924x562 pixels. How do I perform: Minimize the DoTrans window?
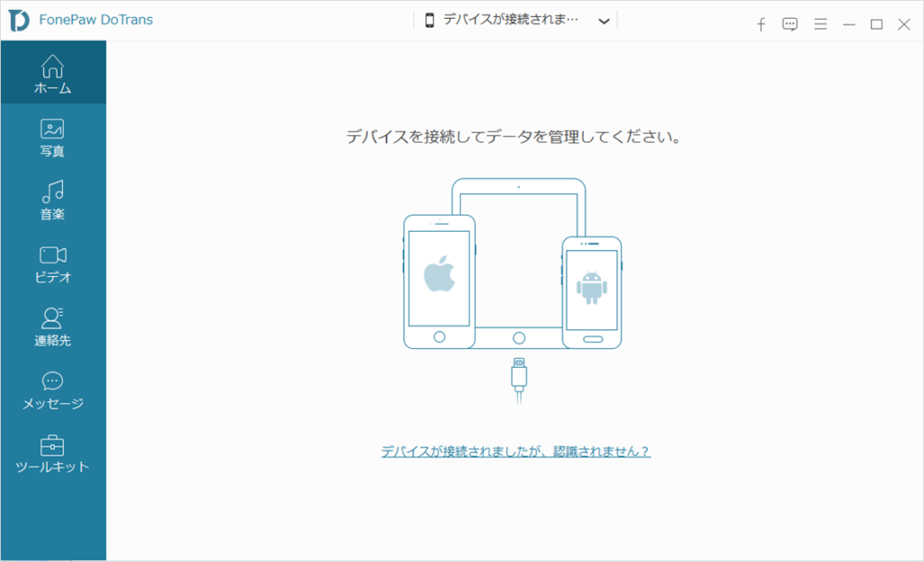click(848, 24)
